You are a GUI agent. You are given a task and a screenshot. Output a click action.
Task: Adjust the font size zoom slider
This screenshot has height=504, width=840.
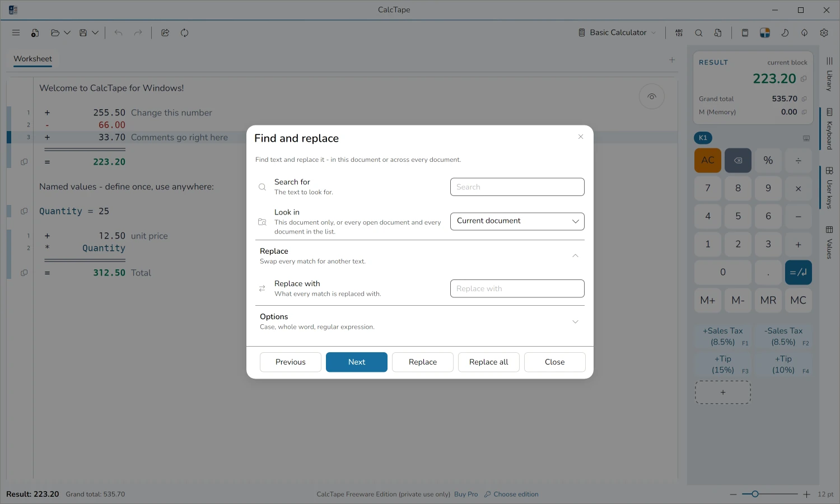[770, 494]
